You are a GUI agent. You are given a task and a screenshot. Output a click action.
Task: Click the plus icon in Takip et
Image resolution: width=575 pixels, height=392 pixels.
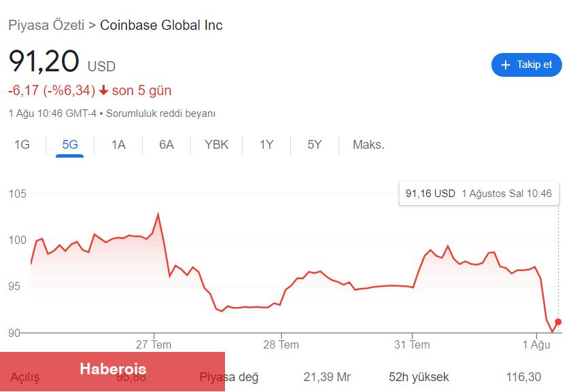pos(505,65)
